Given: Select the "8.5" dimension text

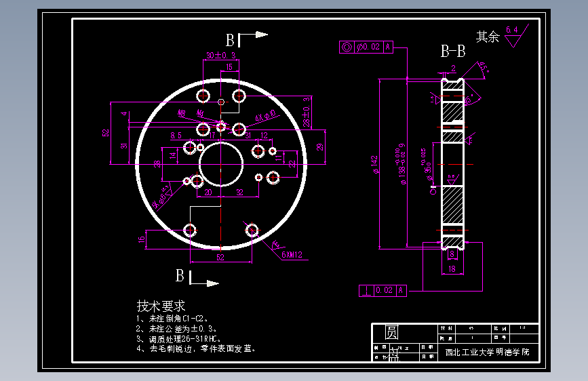Looking at the screenshot, I should (x=176, y=136).
